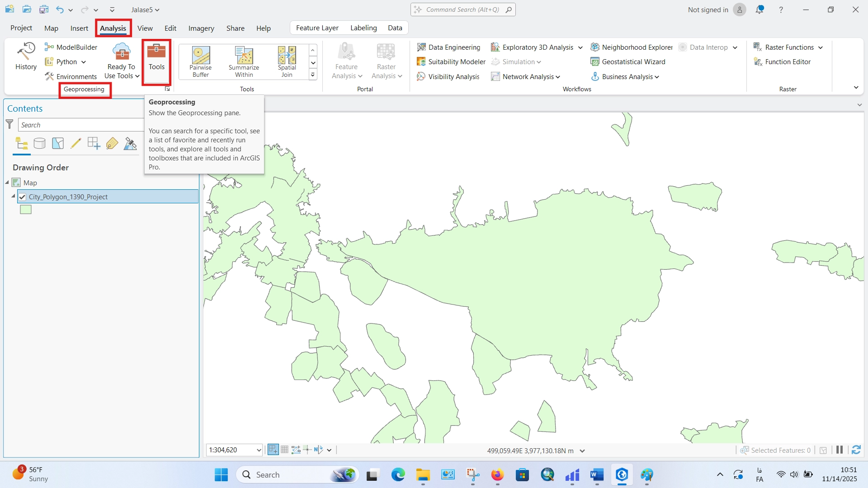The height and width of the screenshot is (488, 868).
Task: Switch to the Map ribbon tab
Action: click(51, 28)
